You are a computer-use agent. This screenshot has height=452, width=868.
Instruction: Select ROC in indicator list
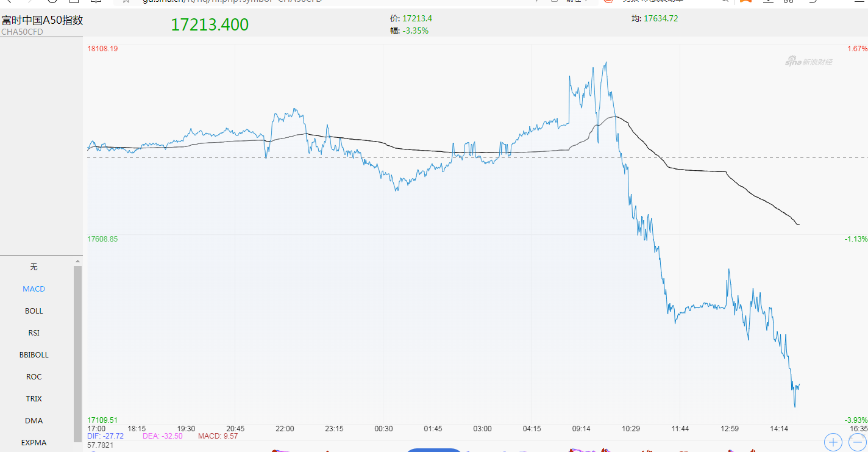pos(34,377)
